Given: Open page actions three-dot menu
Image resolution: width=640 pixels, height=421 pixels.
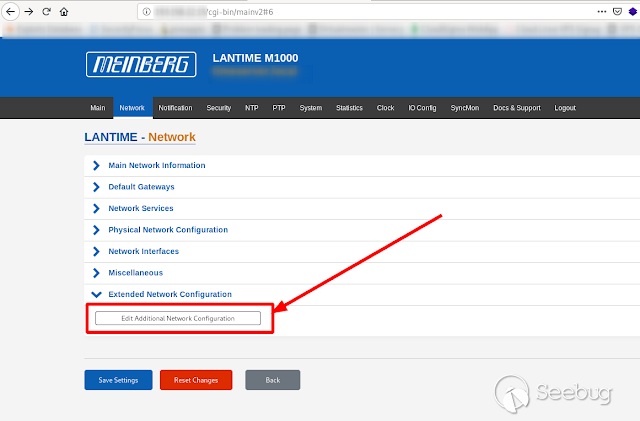Looking at the screenshot, I should 602,11.
